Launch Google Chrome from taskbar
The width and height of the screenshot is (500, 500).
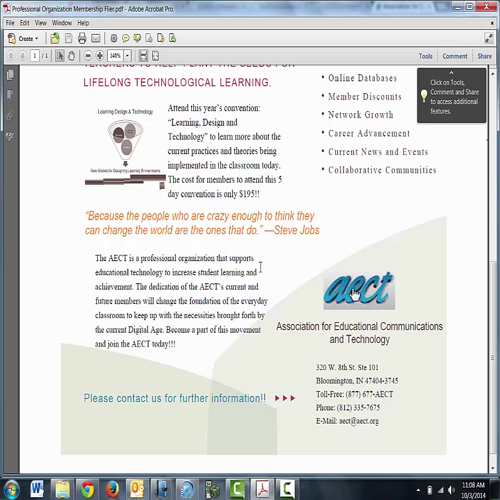pyautogui.click(x=87, y=490)
